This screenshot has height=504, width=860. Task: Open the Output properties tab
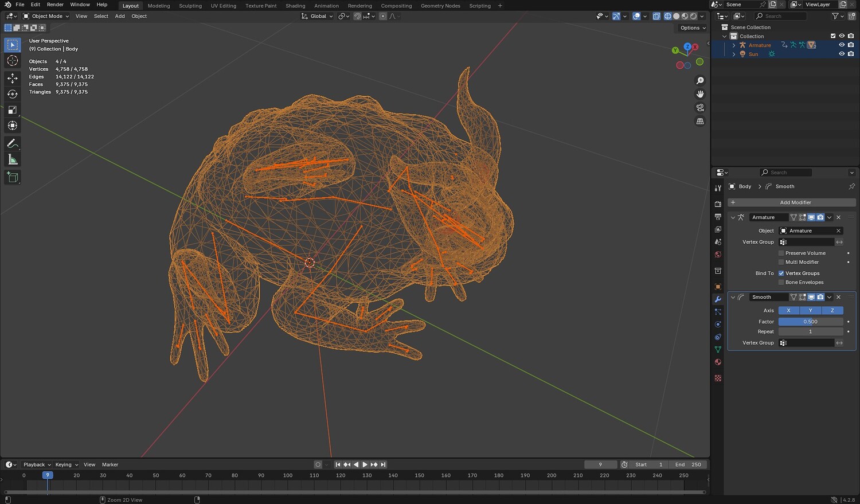coord(718,217)
